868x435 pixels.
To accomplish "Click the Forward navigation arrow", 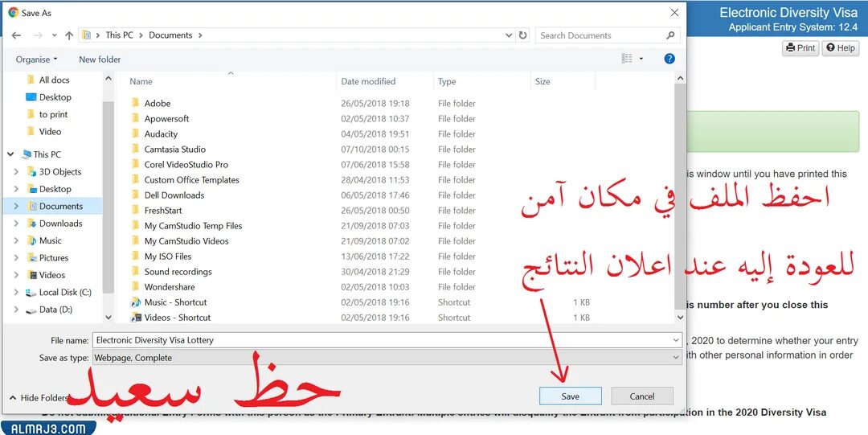I will (38, 35).
